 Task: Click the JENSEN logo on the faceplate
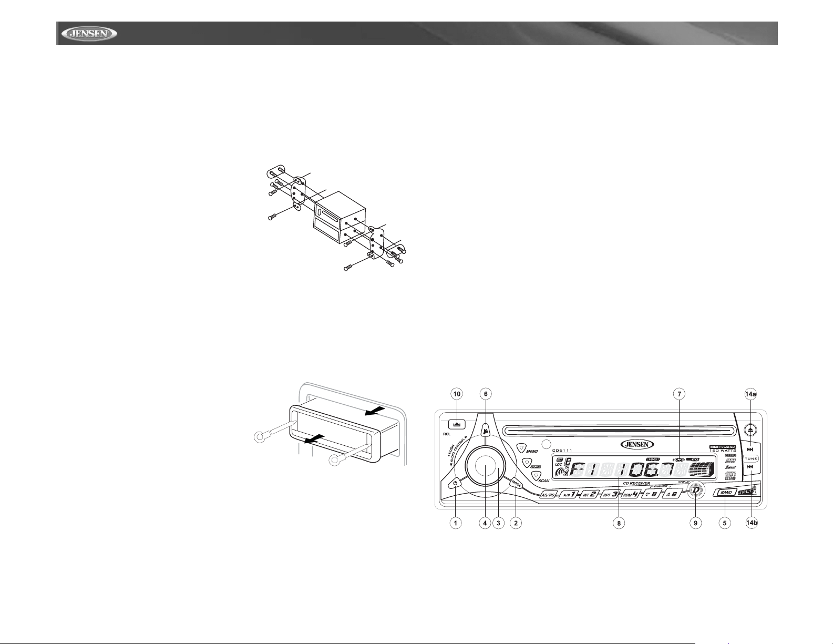click(x=637, y=444)
